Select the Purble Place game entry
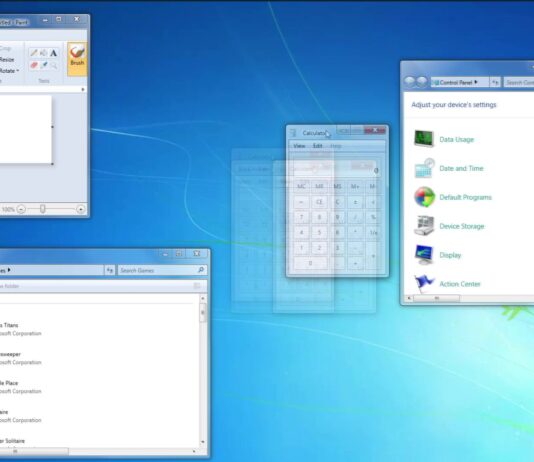This screenshot has width=534, height=462. tap(20, 387)
